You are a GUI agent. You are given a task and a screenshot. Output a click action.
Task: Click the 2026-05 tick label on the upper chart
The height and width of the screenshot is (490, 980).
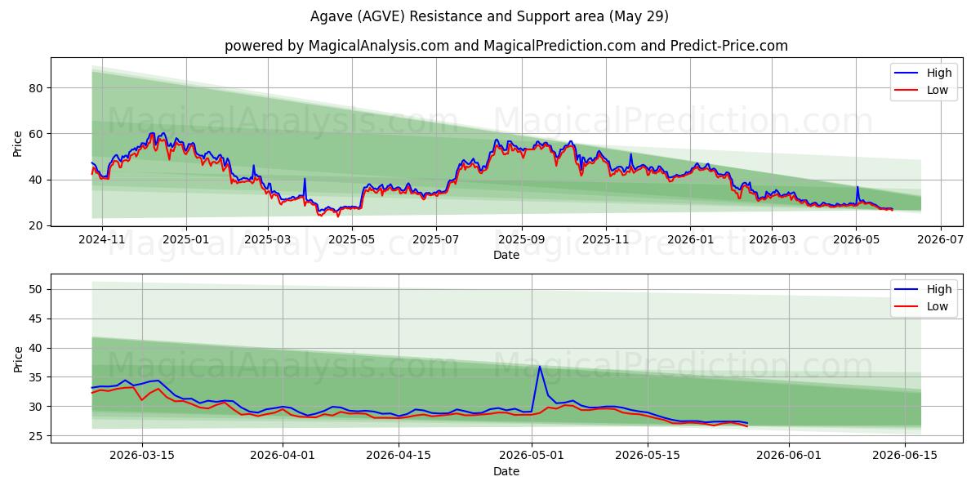pos(856,240)
